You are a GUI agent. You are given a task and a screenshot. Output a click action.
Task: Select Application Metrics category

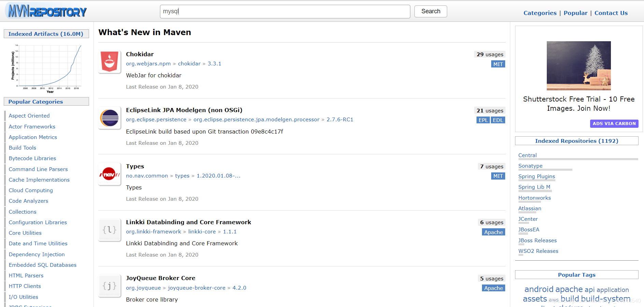point(33,137)
